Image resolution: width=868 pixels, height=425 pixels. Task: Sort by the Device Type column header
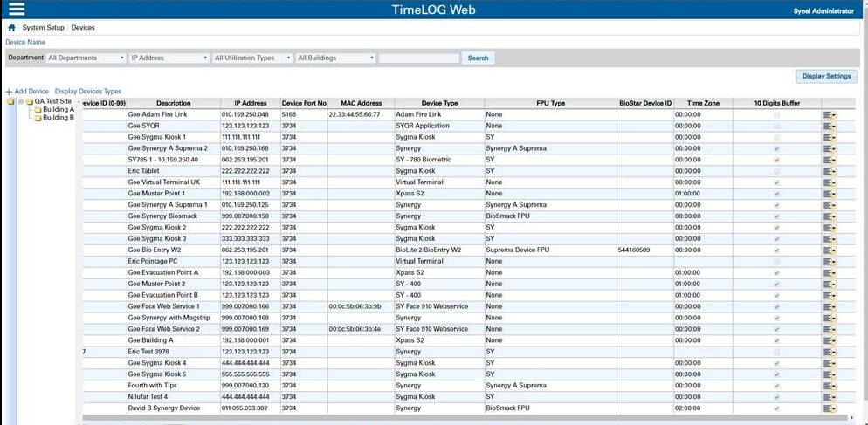(439, 103)
